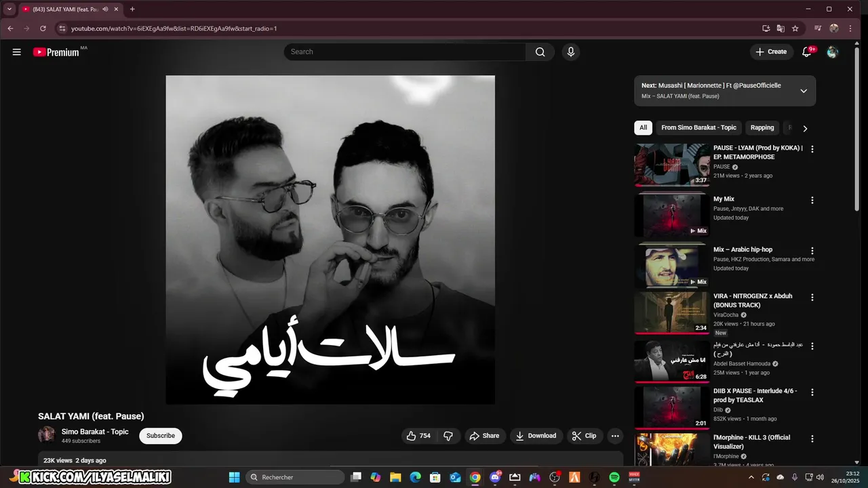Click the Windows Rechercher search box
The height and width of the screenshot is (488, 868).
pos(295,477)
